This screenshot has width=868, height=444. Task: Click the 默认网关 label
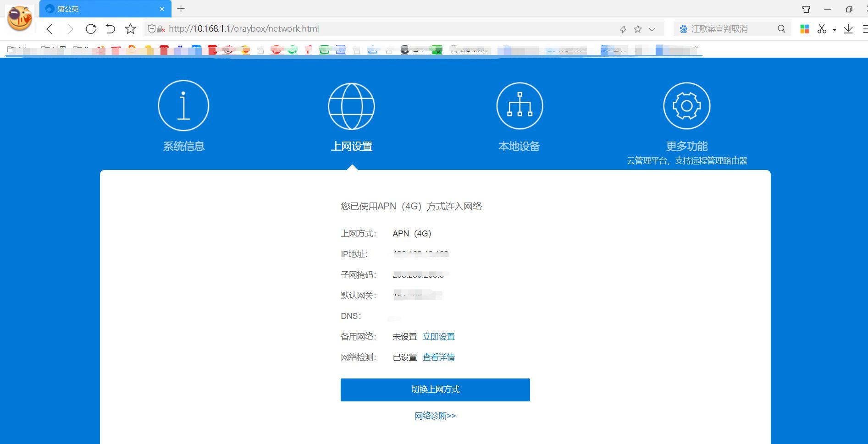(x=358, y=296)
